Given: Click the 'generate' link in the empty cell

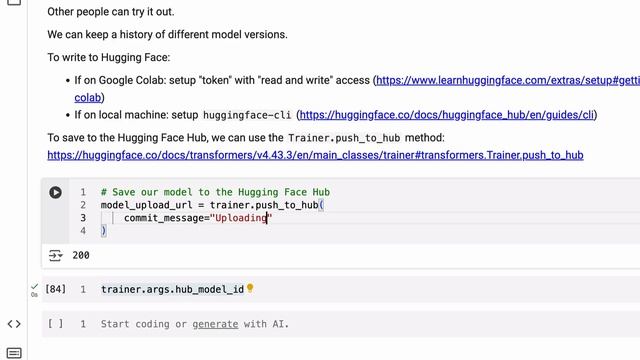Looking at the screenshot, I should [215, 324].
